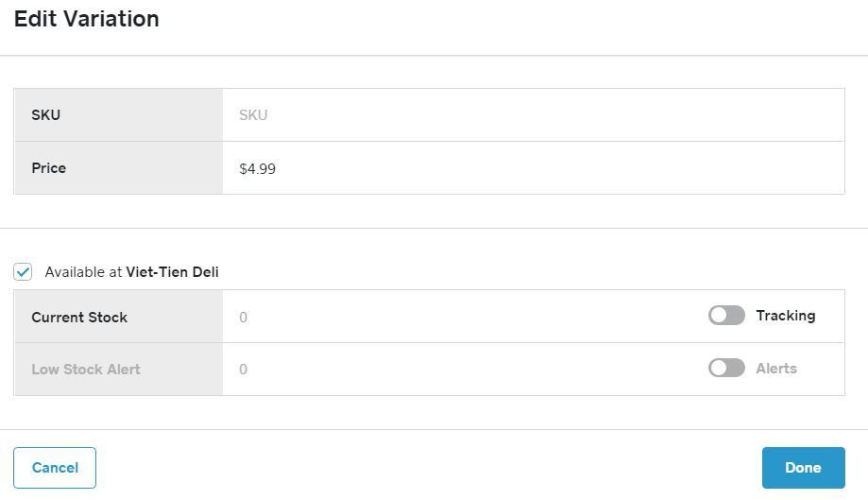
Task: Click the SKU row label
Action: click(x=45, y=115)
